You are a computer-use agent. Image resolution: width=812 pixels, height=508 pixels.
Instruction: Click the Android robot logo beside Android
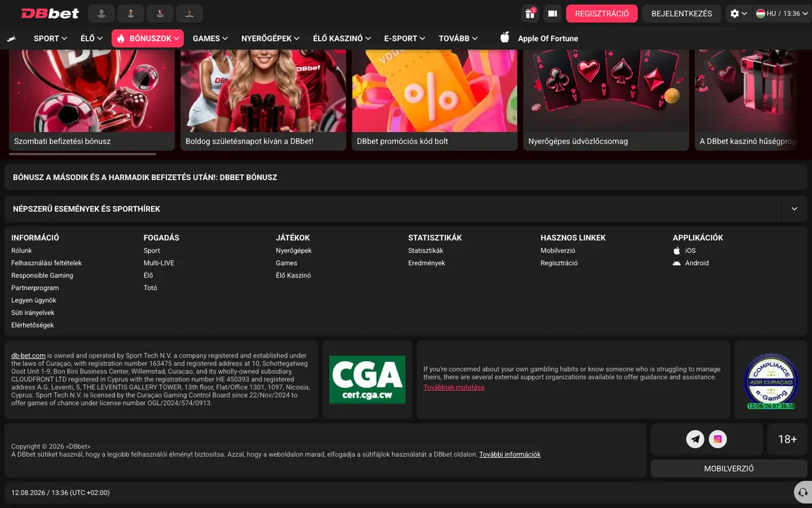pos(677,263)
